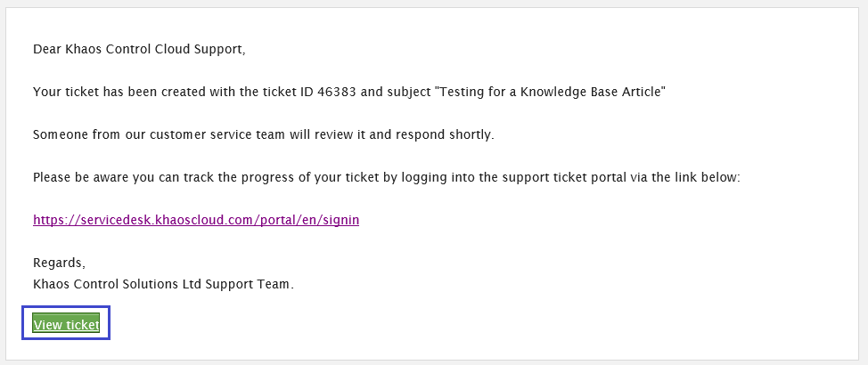The height and width of the screenshot is (365, 868).
Task: Click the "Dear Khaos Control Cloud Support" greeting
Action: 138,49
